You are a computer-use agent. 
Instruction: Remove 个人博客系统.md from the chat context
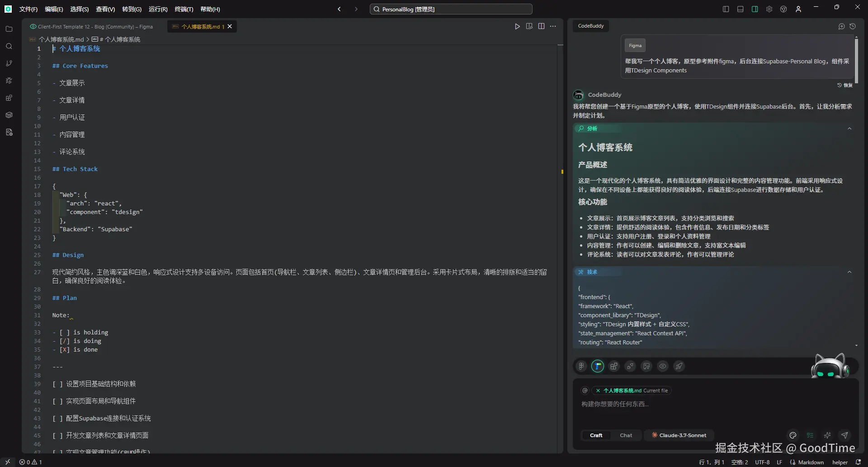click(x=598, y=390)
